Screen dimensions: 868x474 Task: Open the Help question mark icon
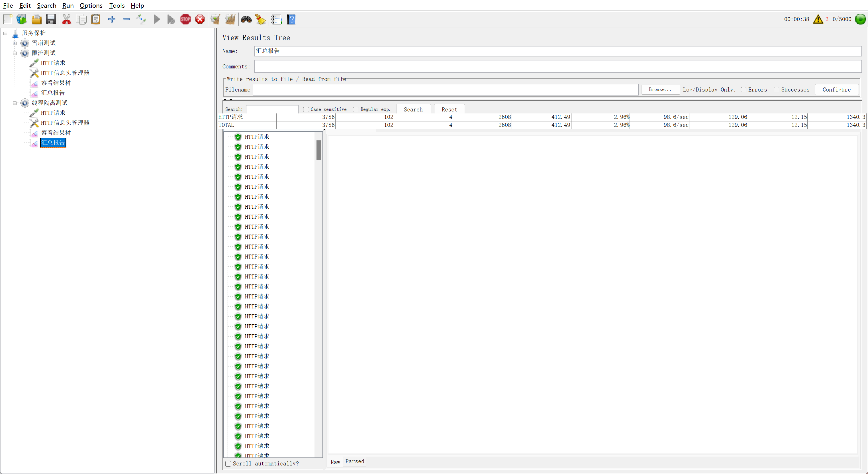pyautogui.click(x=291, y=19)
